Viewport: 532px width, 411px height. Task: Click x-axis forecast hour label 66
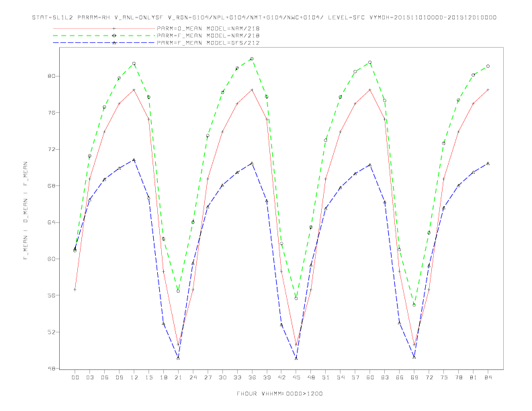coord(400,377)
